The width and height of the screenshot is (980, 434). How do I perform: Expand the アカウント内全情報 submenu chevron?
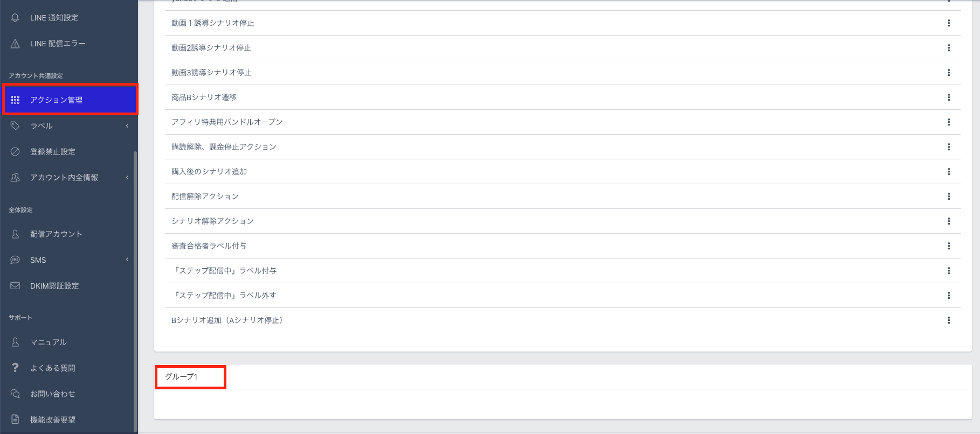127,178
